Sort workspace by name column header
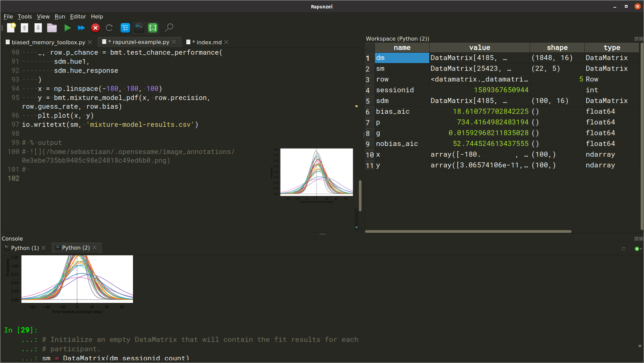The width and height of the screenshot is (644, 363). click(x=402, y=48)
